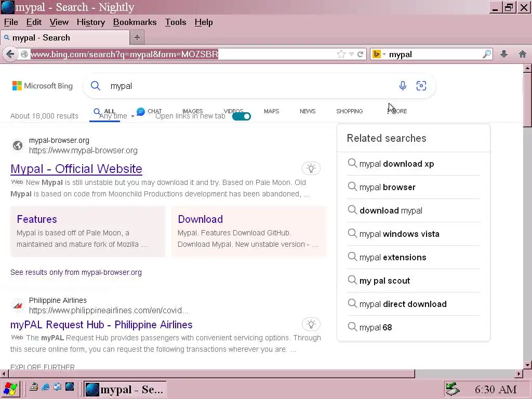Click the vertical scrollbar down arrow
532x399 pixels.
click(527, 365)
